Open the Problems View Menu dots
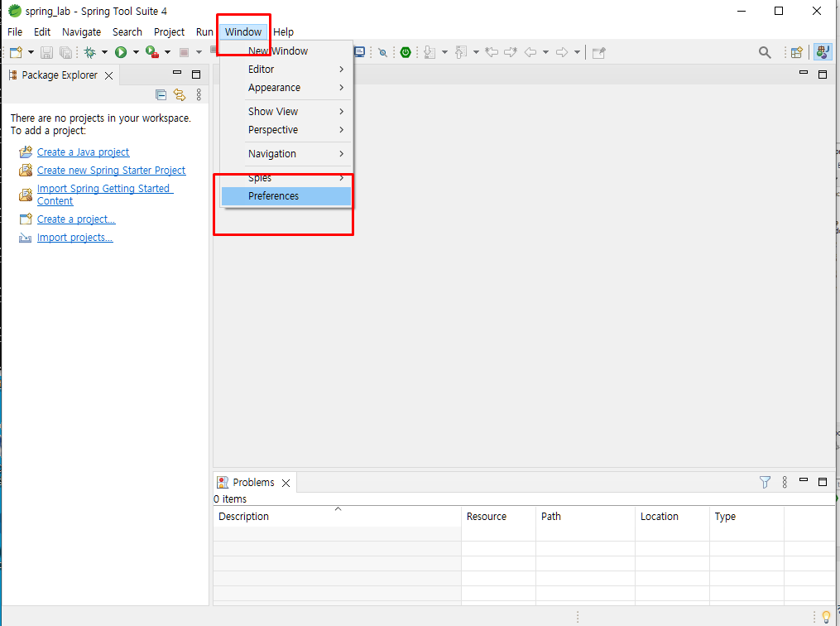Image resolution: width=840 pixels, height=626 pixels. pyautogui.click(x=785, y=483)
